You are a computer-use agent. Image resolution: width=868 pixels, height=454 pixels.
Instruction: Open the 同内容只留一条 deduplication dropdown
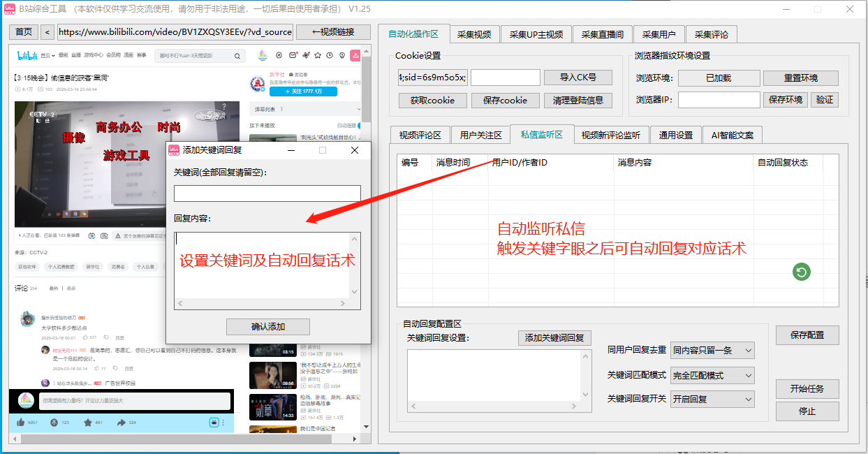click(712, 350)
